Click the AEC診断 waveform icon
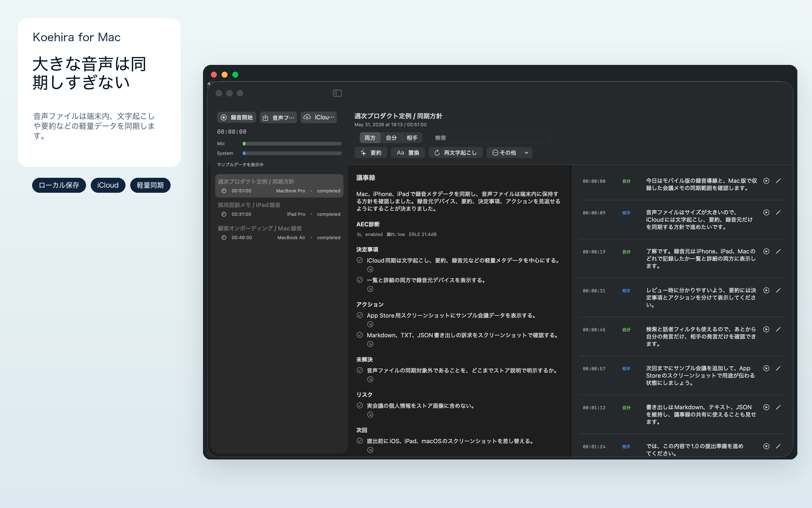The height and width of the screenshot is (508, 812). 359,235
